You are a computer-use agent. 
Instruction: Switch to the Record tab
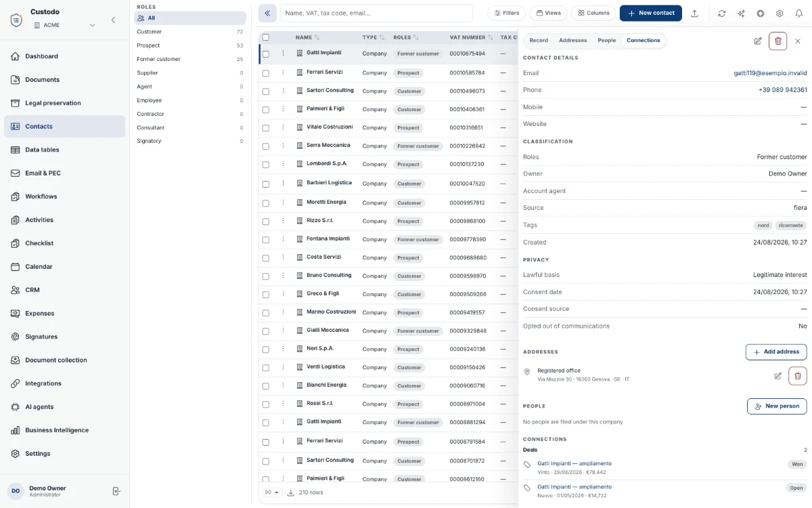click(x=539, y=41)
